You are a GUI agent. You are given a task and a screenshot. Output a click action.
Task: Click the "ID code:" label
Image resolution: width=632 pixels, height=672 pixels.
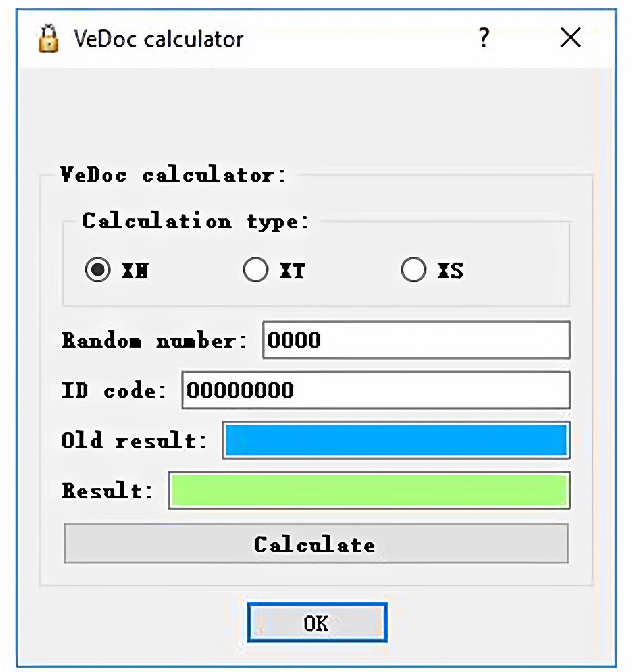[x=113, y=390]
